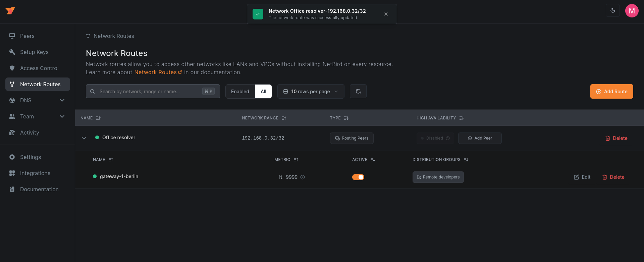Screen dimensions: 644x262
Task: Sort by Network Range column icon
Action: pos(284,118)
